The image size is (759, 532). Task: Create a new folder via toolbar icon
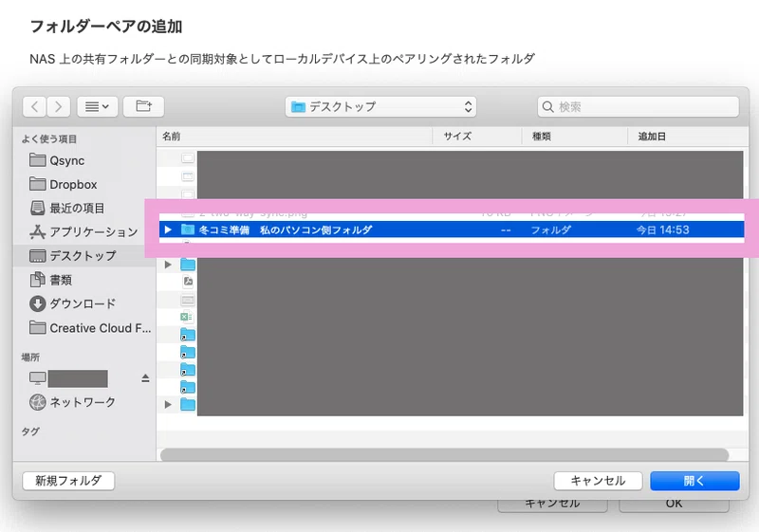coord(144,106)
